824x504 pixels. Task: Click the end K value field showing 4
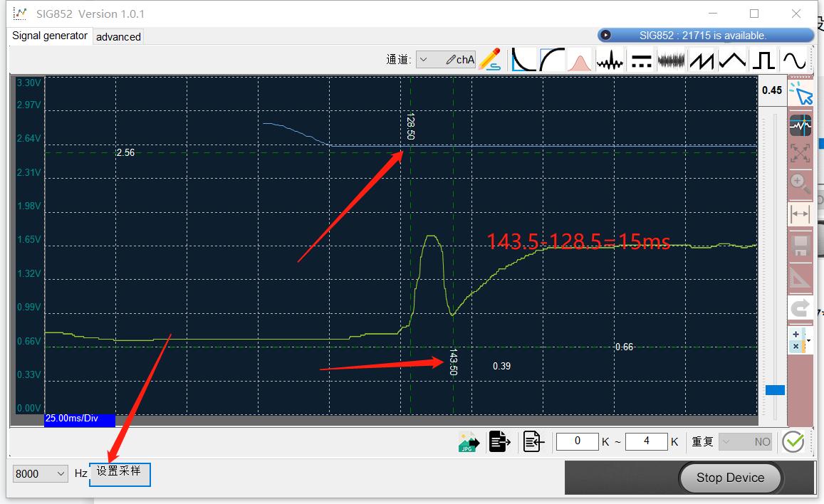coord(647,441)
